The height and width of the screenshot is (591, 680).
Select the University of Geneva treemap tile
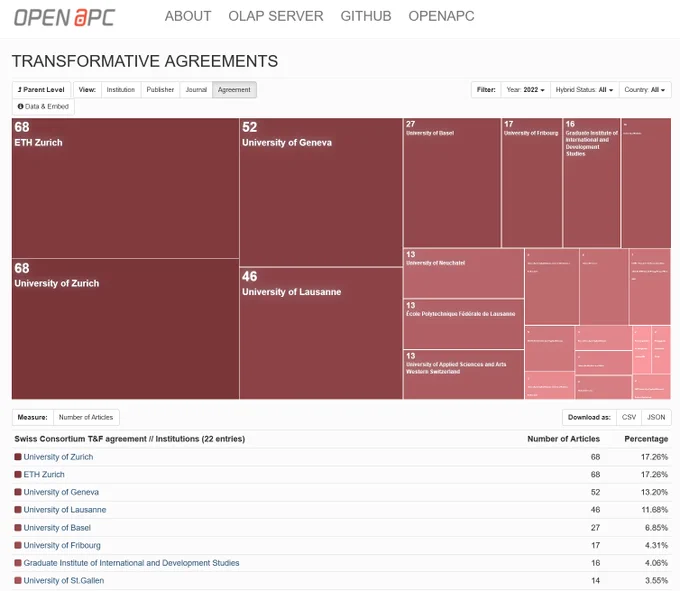coord(321,192)
